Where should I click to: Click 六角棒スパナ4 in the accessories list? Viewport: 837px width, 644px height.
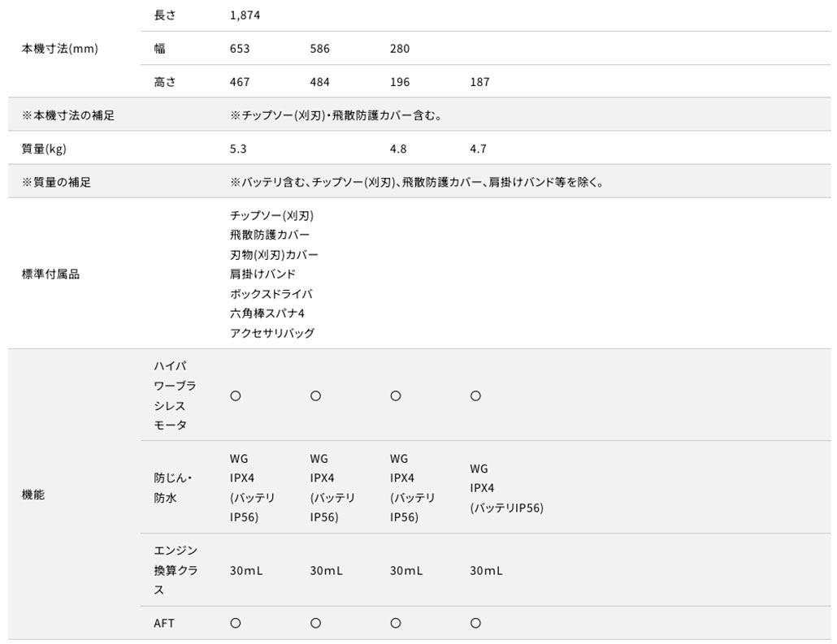[x=267, y=313]
